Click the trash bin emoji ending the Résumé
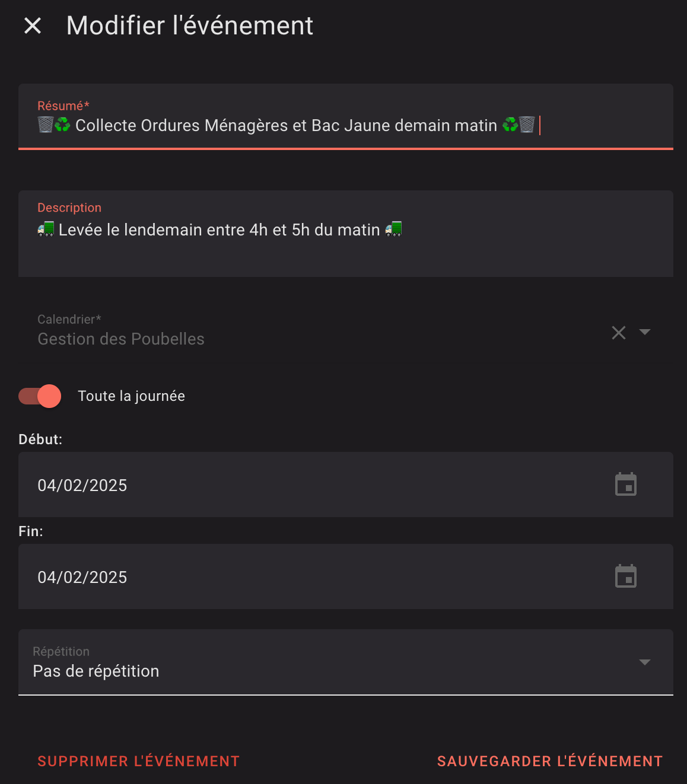The image size is (687, 784). pyautogui.click(x=527, y=125)
